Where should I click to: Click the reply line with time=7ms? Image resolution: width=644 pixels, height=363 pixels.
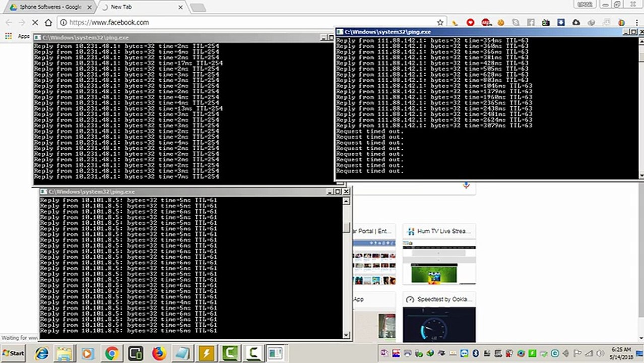tap(126, 177)
